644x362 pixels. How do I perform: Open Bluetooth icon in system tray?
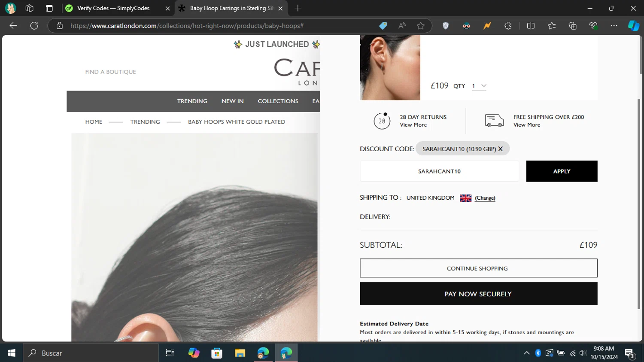538,353
